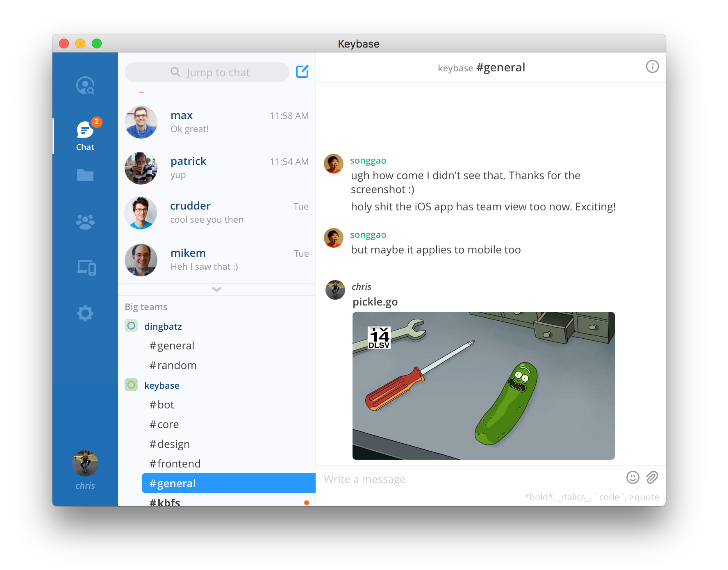Click patrick's avatar in chat list
The height and width of the screenshot is (570, 728).
[141, 168]
